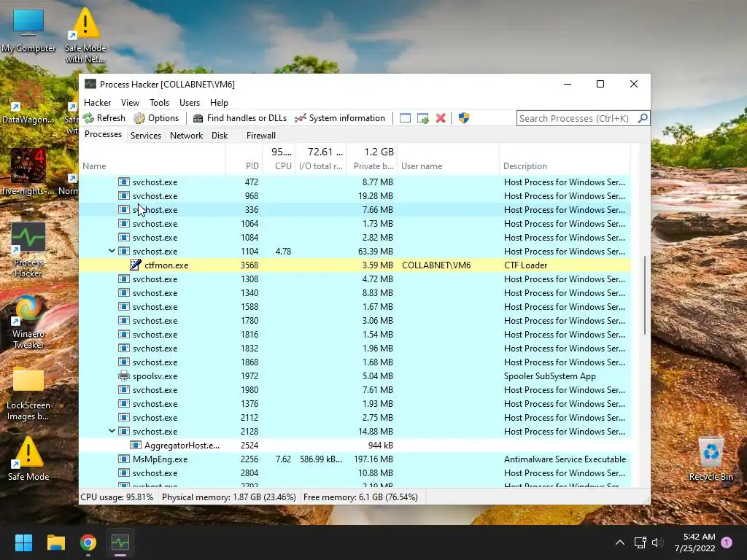The height and width of the screenshot is (560, 747).
Task: Open the Windows Start menu
Action: click(23, 542)
